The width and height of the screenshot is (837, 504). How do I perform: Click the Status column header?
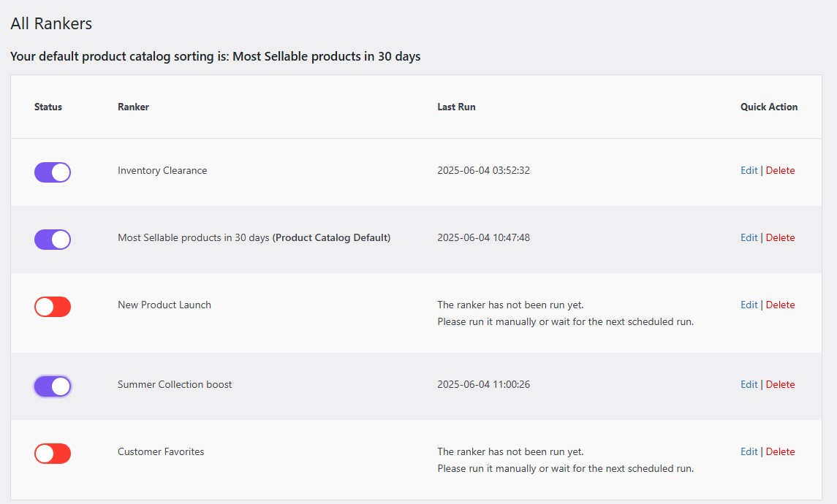click(x=48, y=107)
